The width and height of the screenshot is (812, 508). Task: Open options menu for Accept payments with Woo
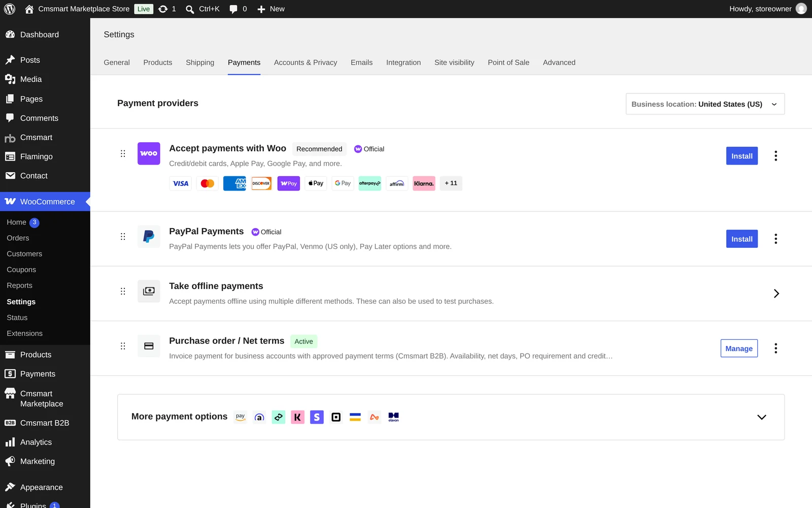pos(775,156)
